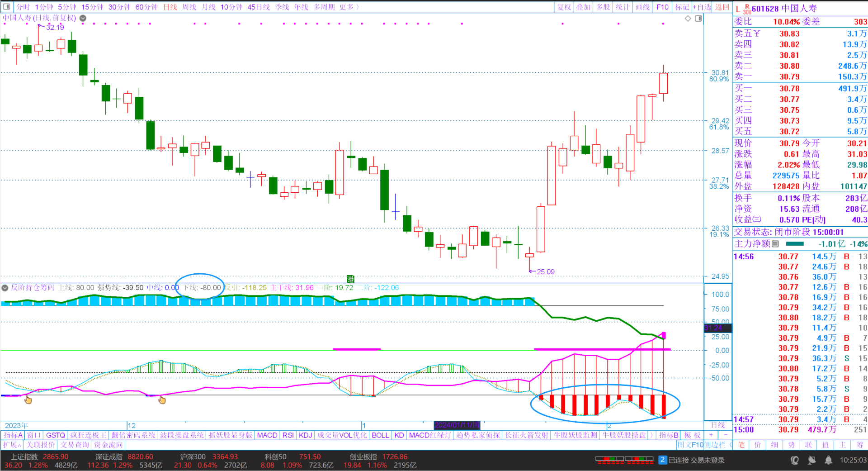Viewport: 868px width, 471px height.
Task: Open 多周期 multi-period option
Action: pyautogui.click(x=324, y=7)
